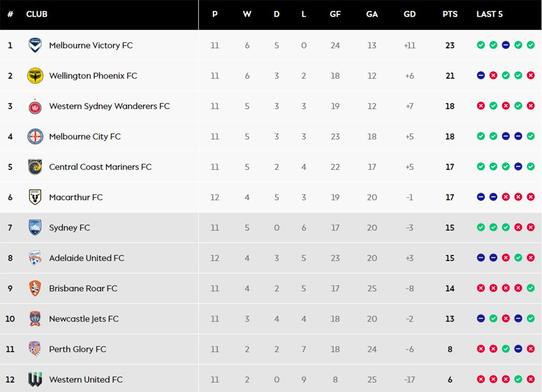This screenshot has width=542, height=392.
Task: Click the Macarthur FC bull crest
Action: [x=35, y=197]
